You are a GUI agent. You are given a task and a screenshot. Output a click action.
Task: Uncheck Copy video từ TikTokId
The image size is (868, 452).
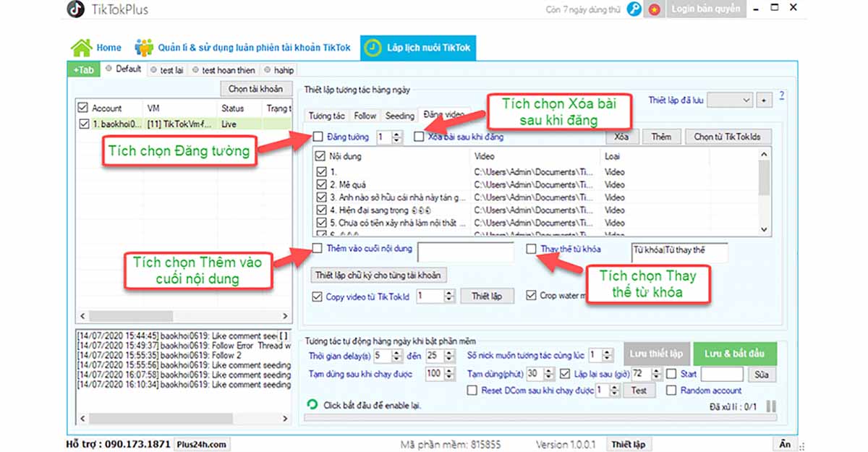(x=317, y=296)
